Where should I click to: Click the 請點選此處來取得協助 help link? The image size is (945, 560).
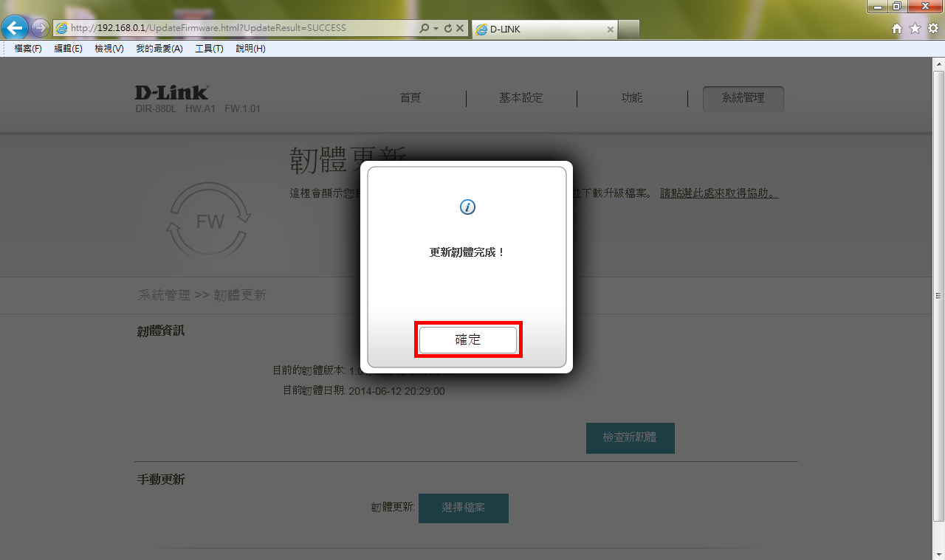tap(718, 193)
